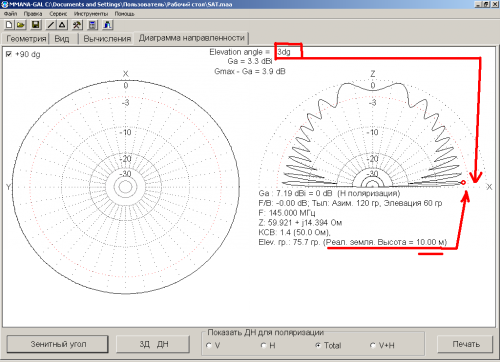
Task: Open a file with the folder icon
Action: (x=21, y=25)
